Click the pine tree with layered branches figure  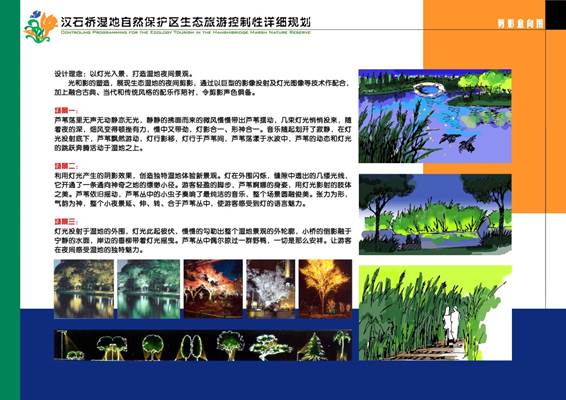271,347
